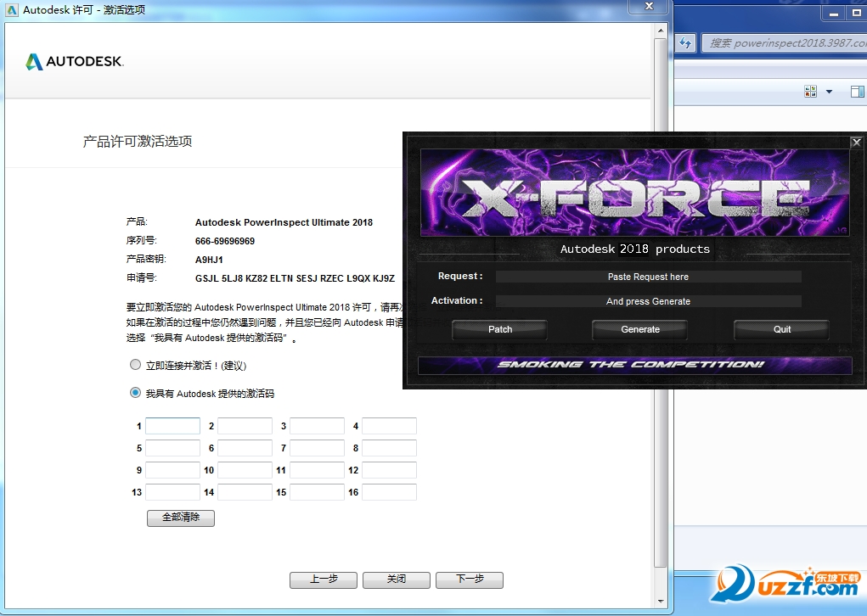The height and width of the screenshot is (616, 867).
Task: Click activation code field 12
Action: [389, 470]
